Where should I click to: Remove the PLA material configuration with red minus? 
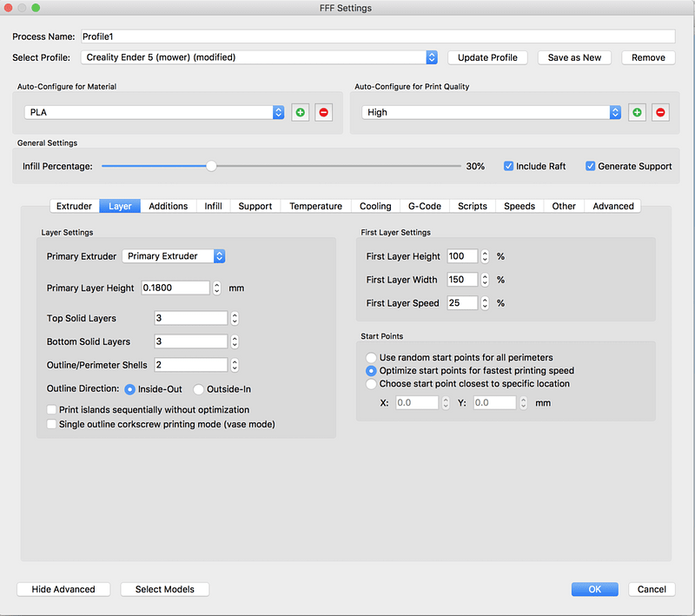pos(323,113)
